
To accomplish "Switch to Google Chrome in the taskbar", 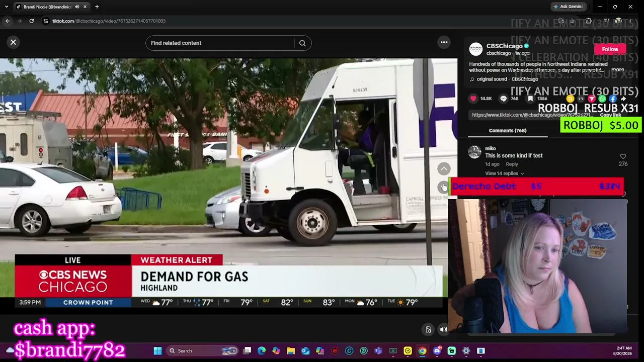I will 422,351.
